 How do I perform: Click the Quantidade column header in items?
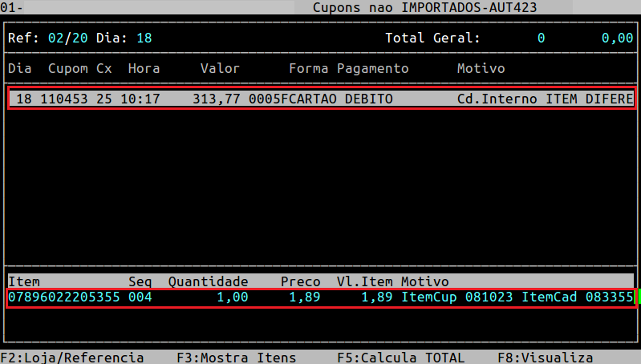209,282
